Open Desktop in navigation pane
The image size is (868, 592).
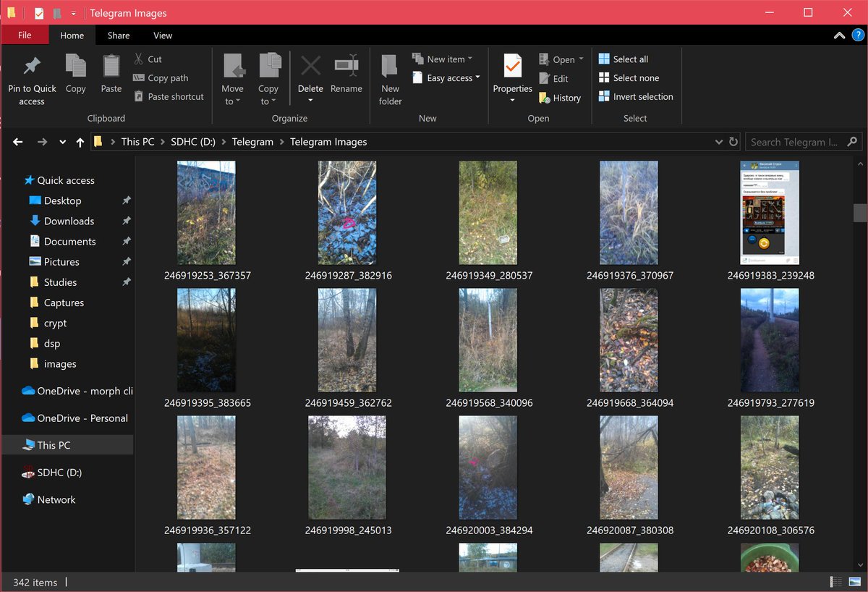[x=62, y=200]
